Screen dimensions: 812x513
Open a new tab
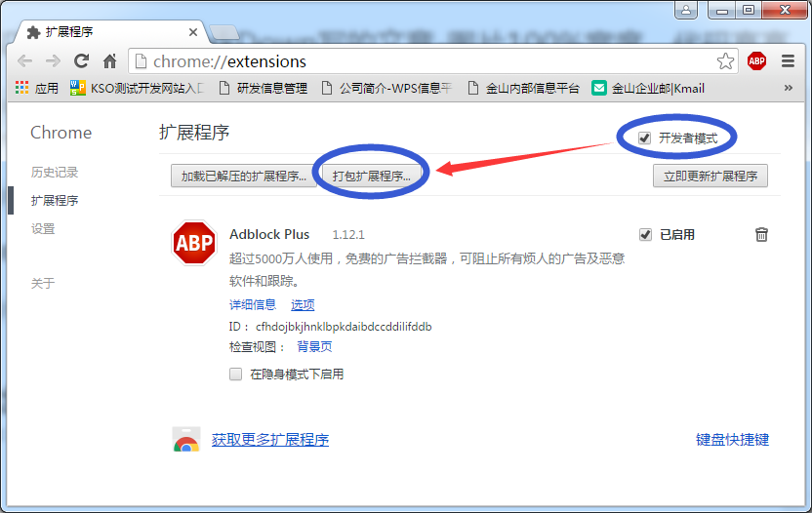click(x=223, y=32)
